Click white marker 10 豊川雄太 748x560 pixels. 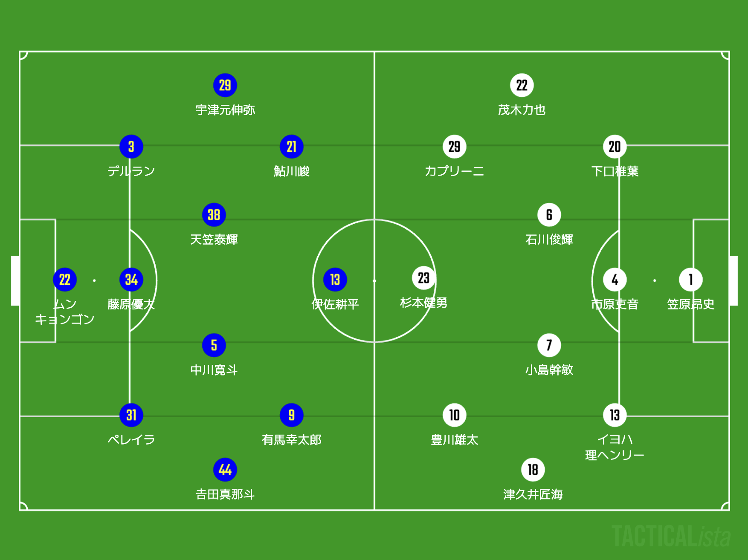coord(455,415)
